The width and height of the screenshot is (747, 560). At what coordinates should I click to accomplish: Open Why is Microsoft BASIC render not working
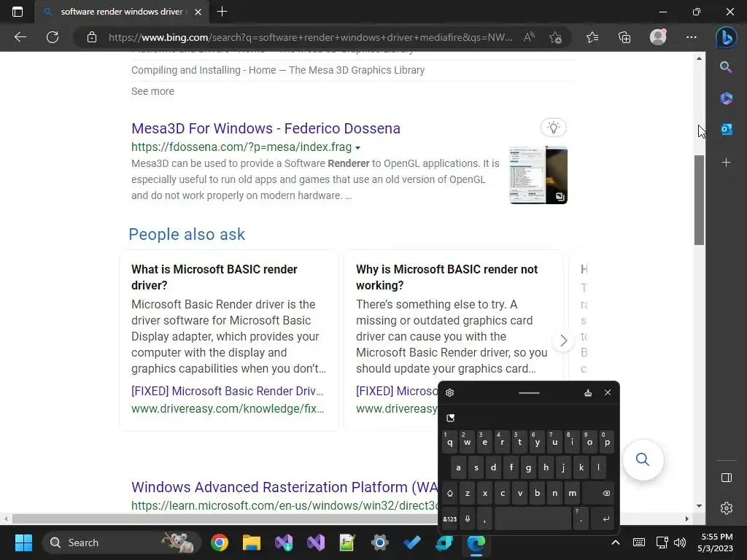[446, 277]
